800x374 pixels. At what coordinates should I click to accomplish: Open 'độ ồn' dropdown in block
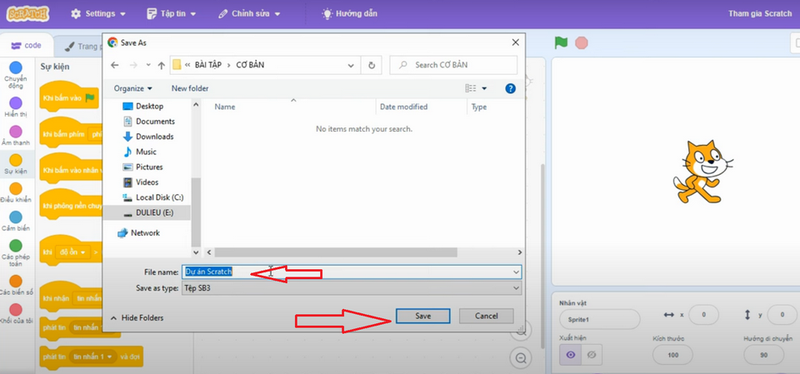[72, 252]
